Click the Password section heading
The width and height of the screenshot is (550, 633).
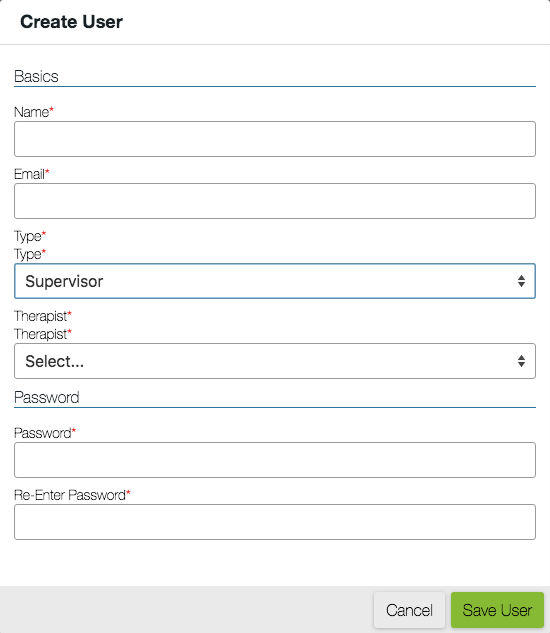(x=46, y=397)
